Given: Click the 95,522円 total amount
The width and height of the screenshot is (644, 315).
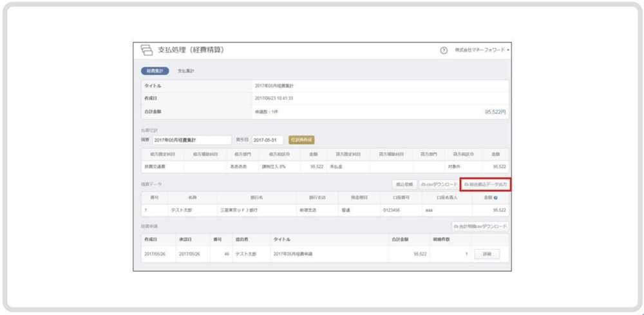Looking at the screenshot, I should 495,111.
